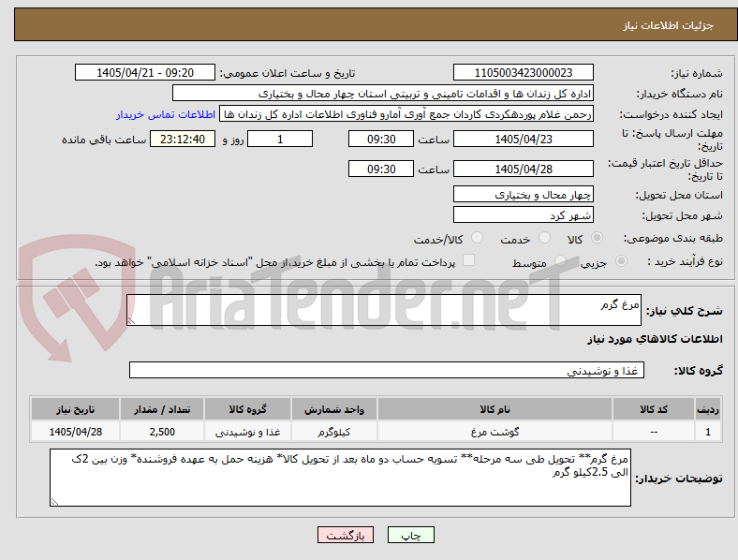Click the delivery city field شهر کرد
738x560 pixels.
coord(524,215)
